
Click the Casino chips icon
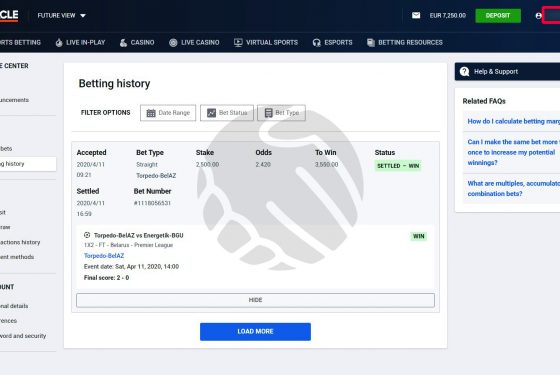[123, 42]
